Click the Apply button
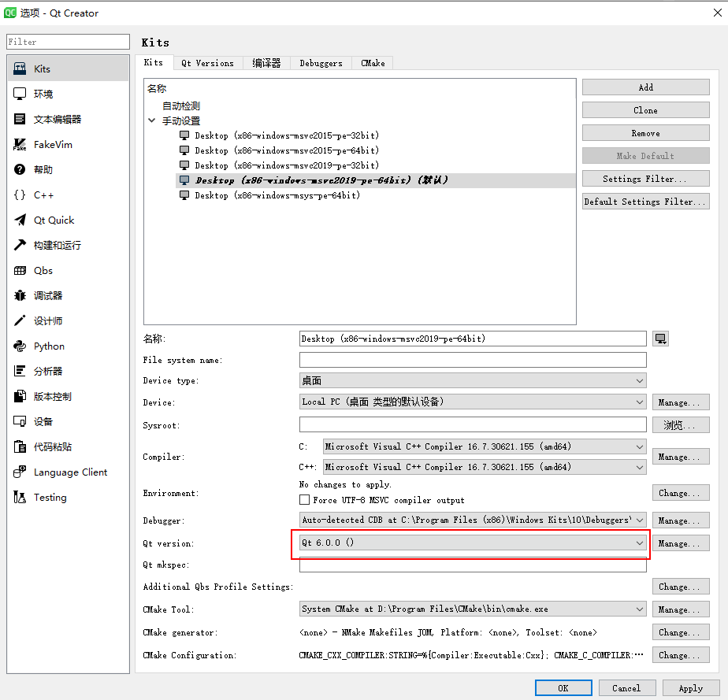Screen dimensions: 728x700 pyautogui.click(x=691, y=688)
